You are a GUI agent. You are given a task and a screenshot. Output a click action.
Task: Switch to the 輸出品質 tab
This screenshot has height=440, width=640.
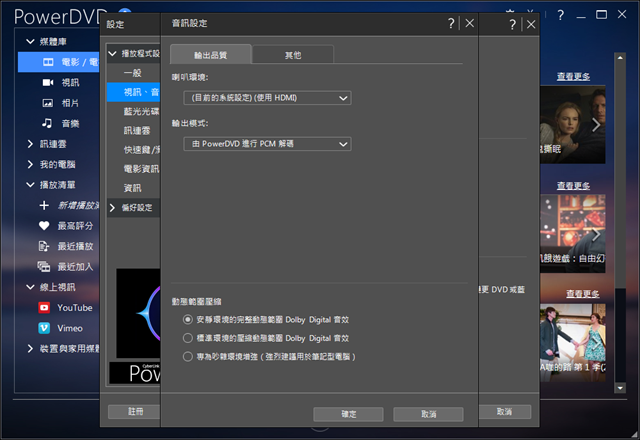point(211,55)
